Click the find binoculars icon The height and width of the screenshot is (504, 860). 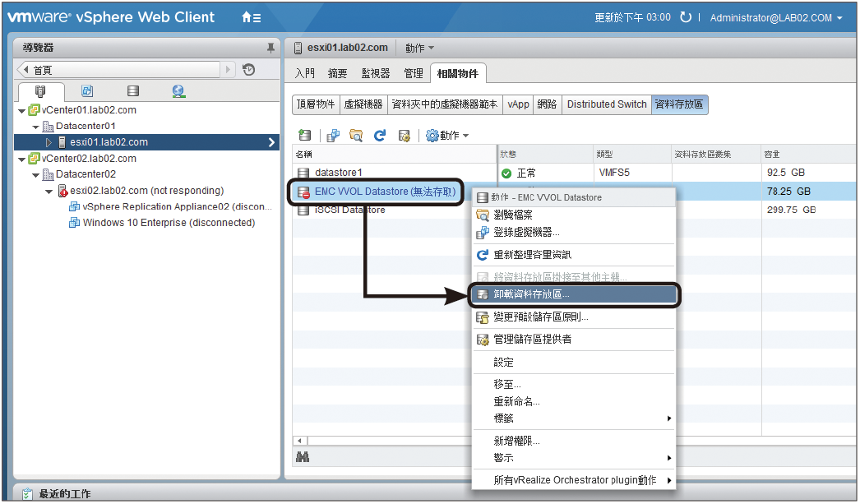coord(303,456)
